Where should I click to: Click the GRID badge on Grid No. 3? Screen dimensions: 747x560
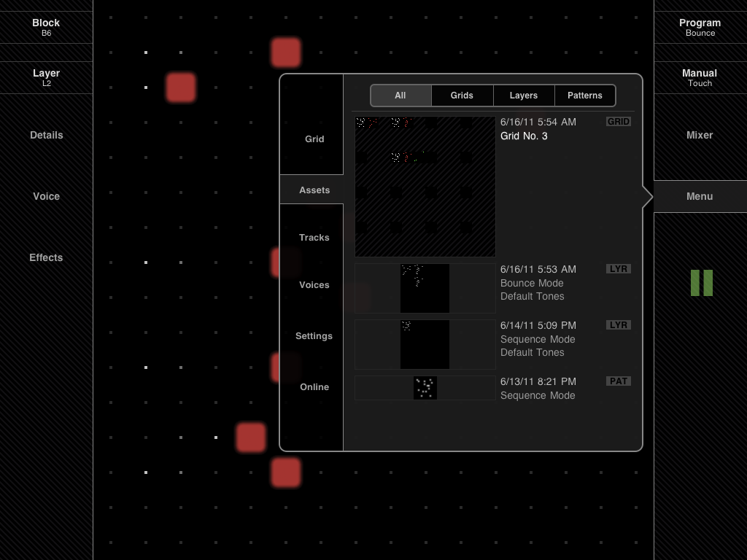(x=618, y=122)
